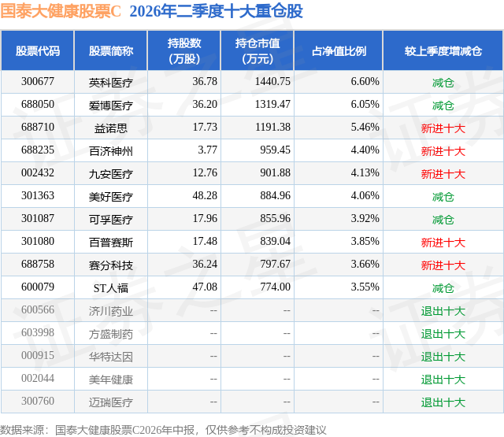The image size is (504, 437).
Task: Click the 占净值比例 column header
Action: (x=339, y=50)
